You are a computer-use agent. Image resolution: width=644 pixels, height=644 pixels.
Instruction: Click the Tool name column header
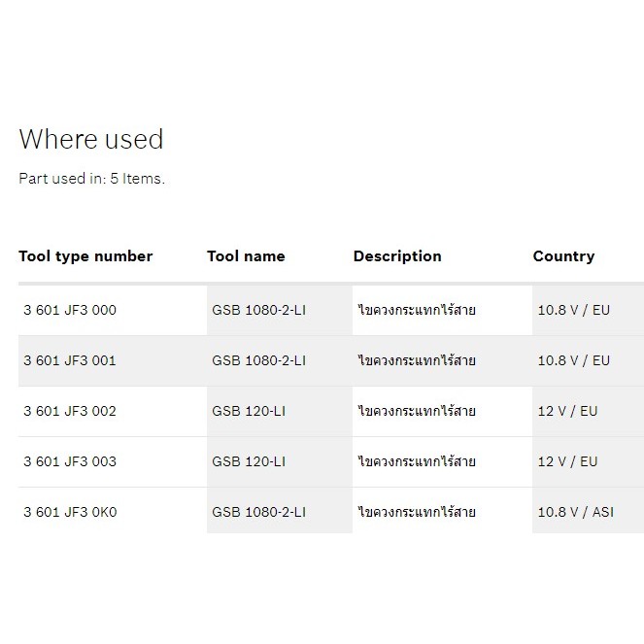coord(246,256)
